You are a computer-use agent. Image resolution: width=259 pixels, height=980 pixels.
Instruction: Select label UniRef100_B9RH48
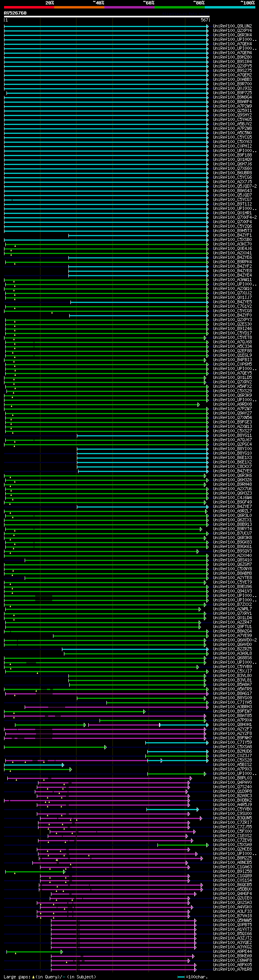(232, 485)
